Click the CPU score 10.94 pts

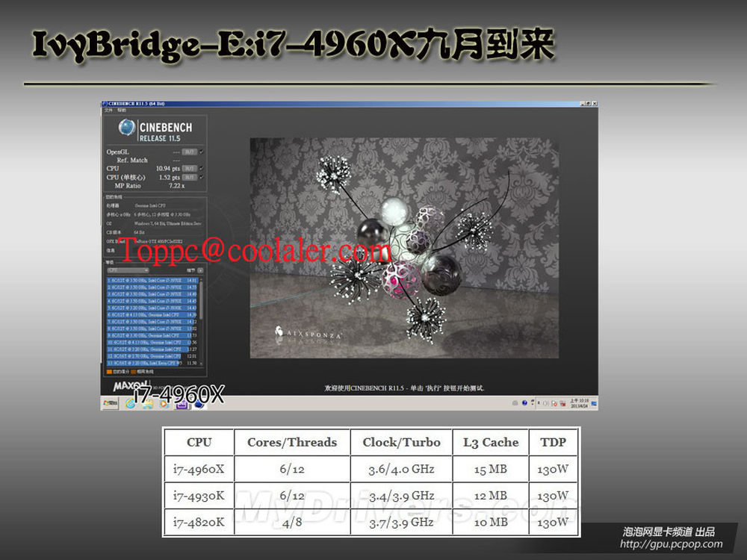[167, 169]
